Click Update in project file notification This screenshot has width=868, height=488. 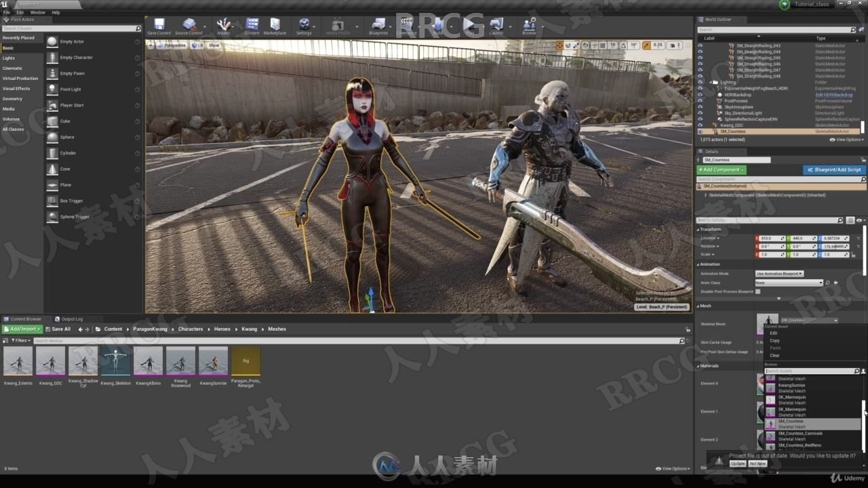point(738,464)
